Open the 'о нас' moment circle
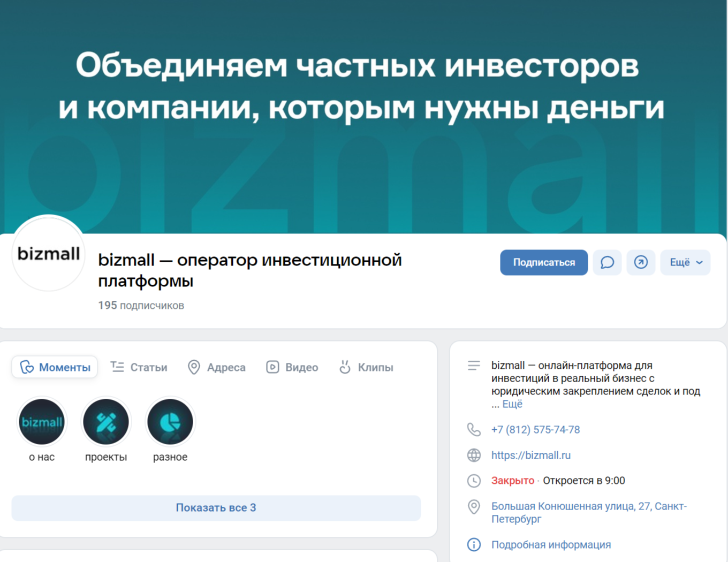728x562 pixels. (42, 422)
